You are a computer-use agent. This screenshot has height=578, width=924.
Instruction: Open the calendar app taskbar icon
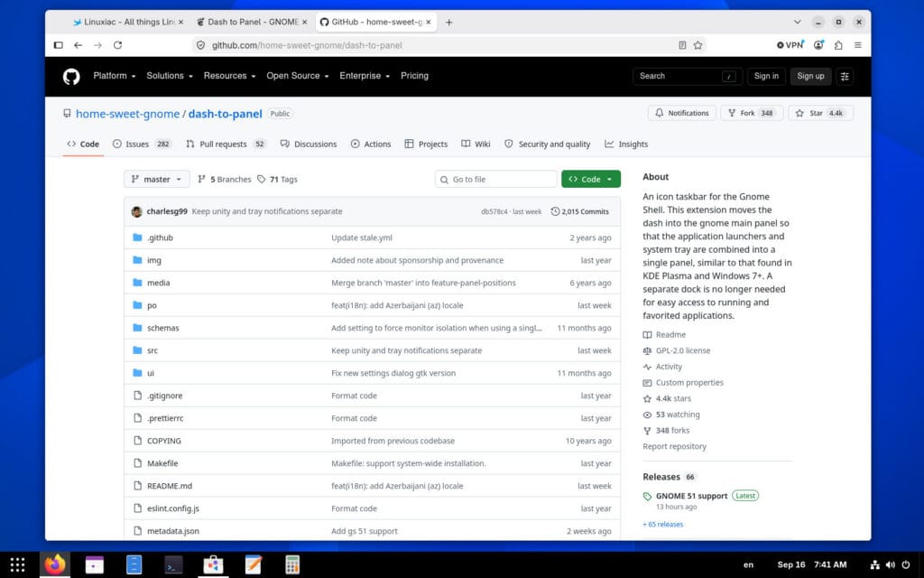click(x=94, y=564)
